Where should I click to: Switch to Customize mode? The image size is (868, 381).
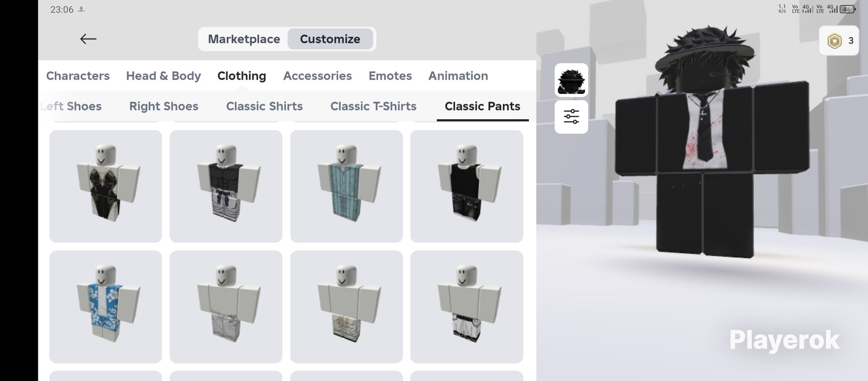(x=330, y=39)
